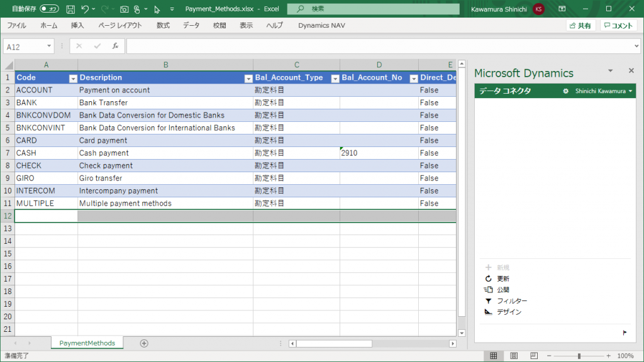Open the Customize Quick Access Toolbar arrow
Viewport: 644px width, 362px height.
pos(172,9)
